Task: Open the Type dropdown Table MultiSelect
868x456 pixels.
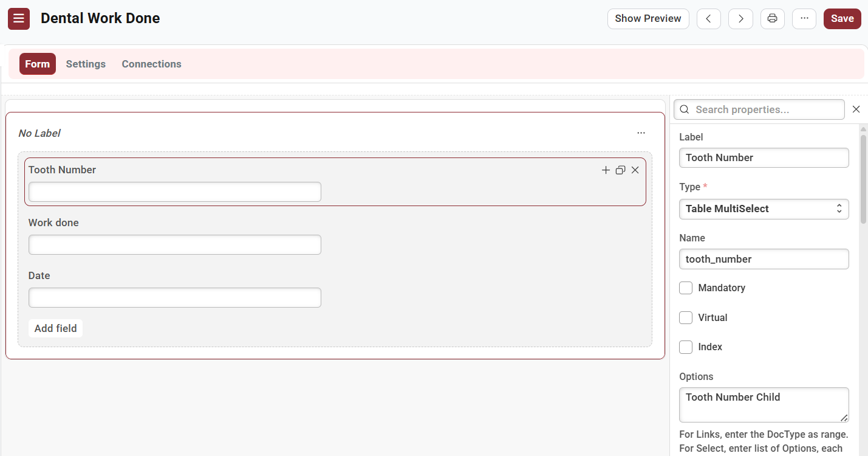Action: (x=764, y=209)
